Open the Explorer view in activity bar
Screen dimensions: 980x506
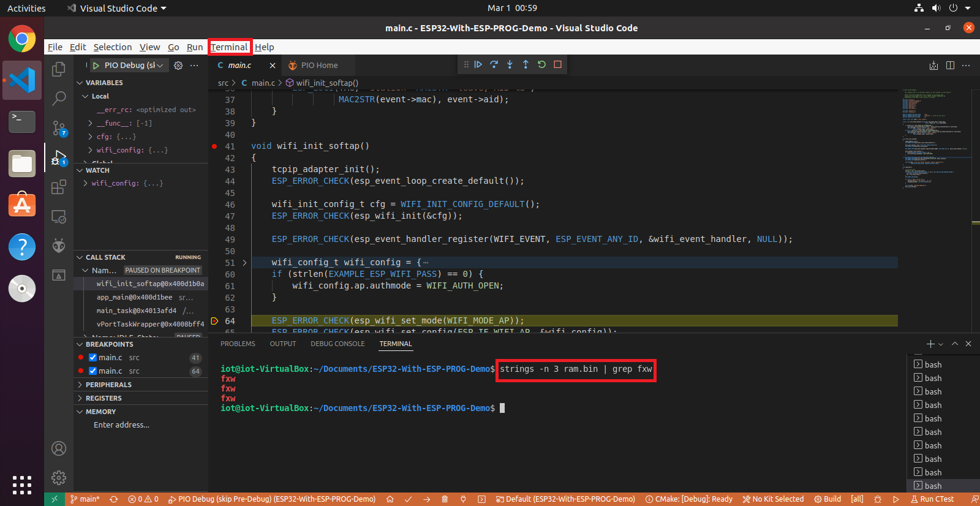pyautogui.click(x=59, y=69)
